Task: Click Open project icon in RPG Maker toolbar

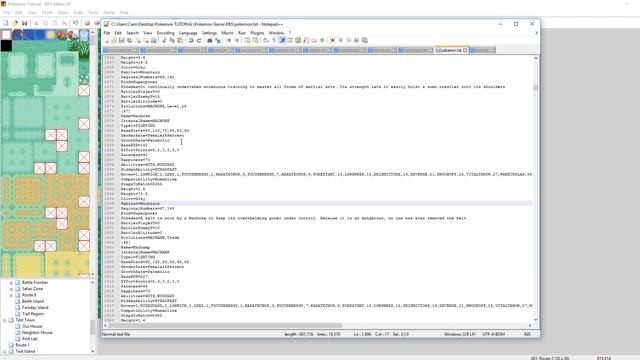Action: (x=15, y=23)
